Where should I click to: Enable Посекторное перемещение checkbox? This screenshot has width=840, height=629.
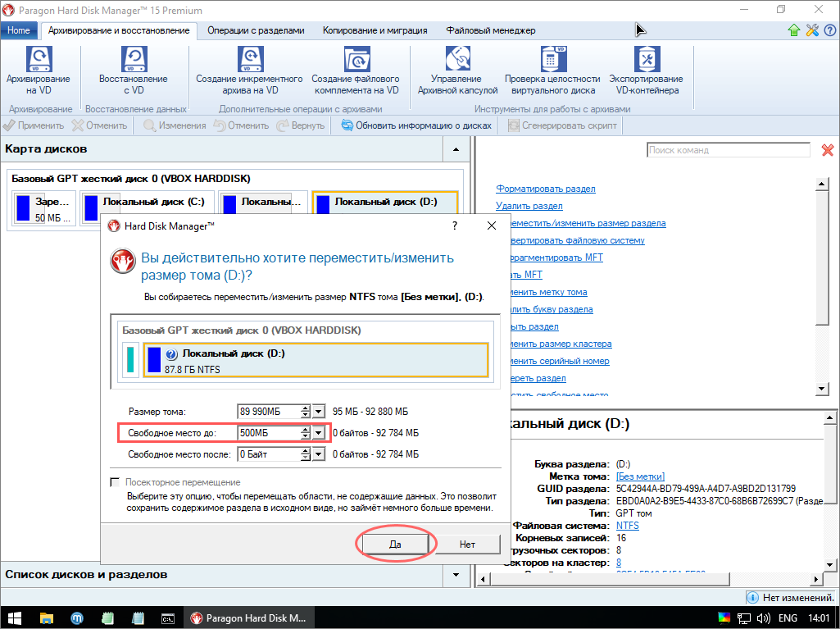point(115,482)
